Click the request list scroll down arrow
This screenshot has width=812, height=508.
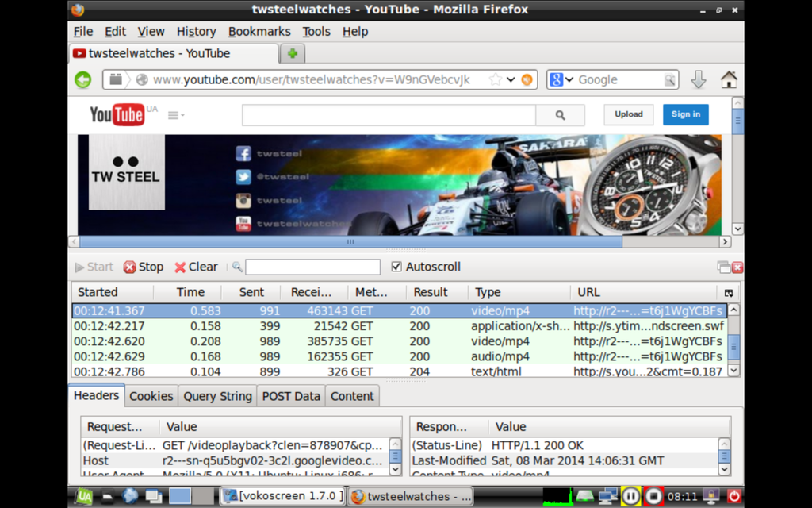pos(733,370)
